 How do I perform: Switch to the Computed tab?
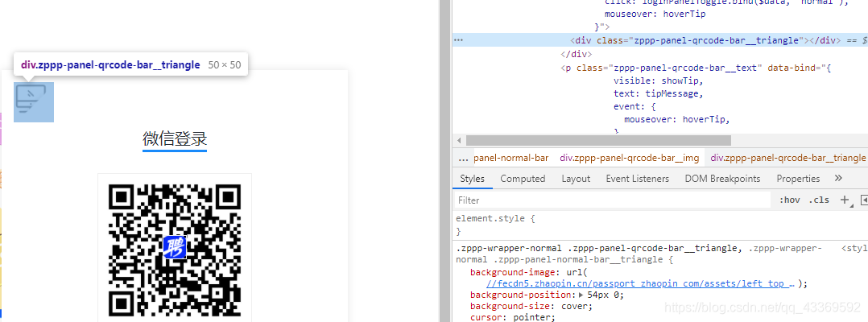pos(523,179)
